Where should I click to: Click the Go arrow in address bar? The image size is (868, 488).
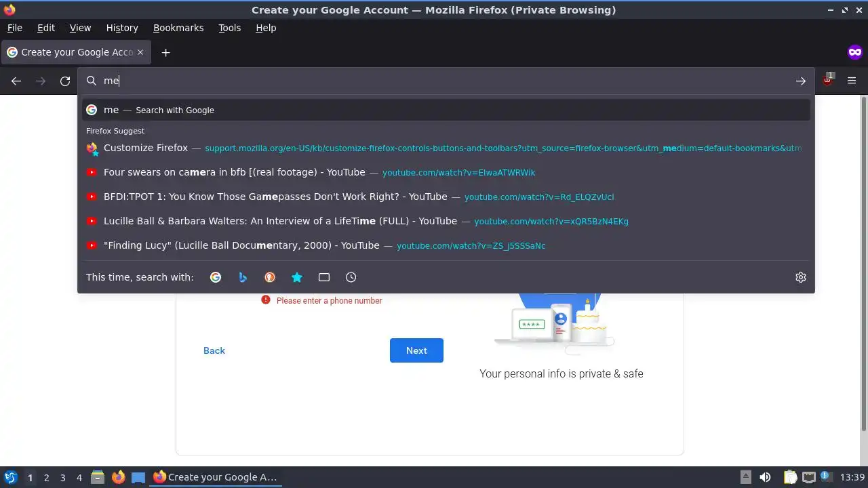click(x=801, y=81)
